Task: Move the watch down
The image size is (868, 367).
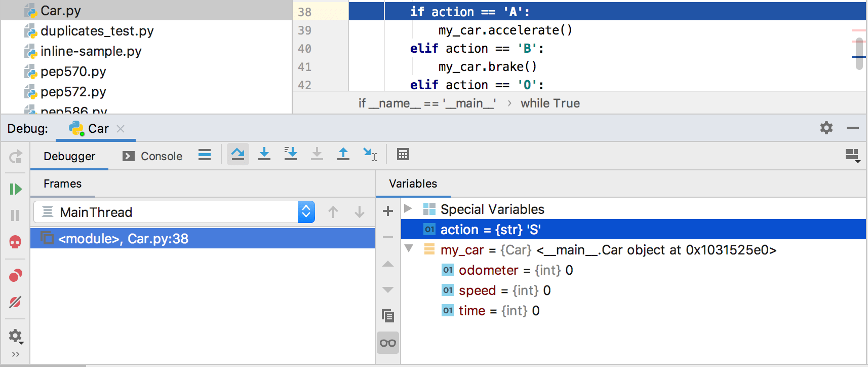Action: (x=388, y=290)
